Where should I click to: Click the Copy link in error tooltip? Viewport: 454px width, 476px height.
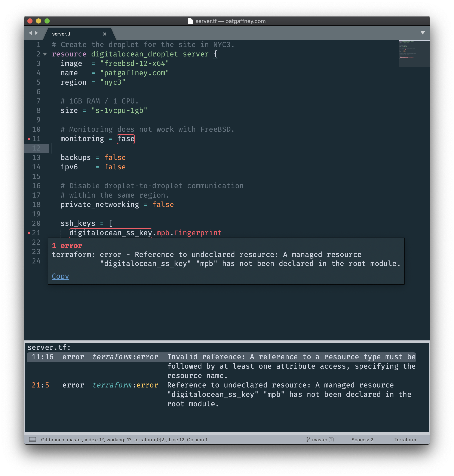point(59,276)
